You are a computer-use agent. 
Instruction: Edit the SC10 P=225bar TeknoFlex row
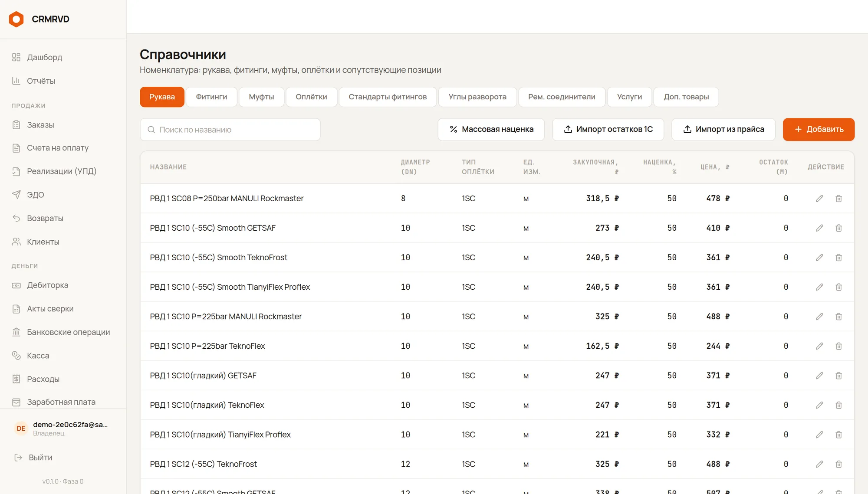coord(819,346)
